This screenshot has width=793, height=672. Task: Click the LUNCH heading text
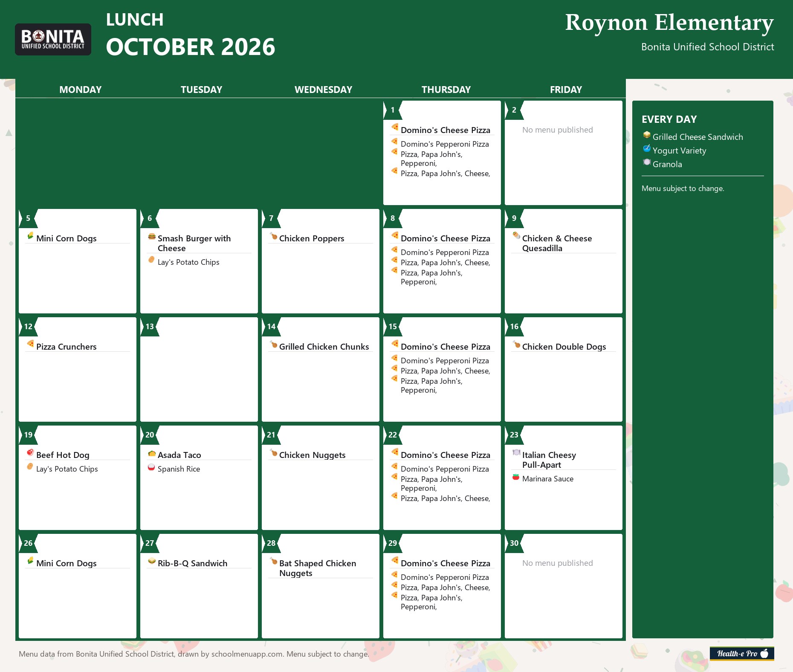tap(135, 20)
